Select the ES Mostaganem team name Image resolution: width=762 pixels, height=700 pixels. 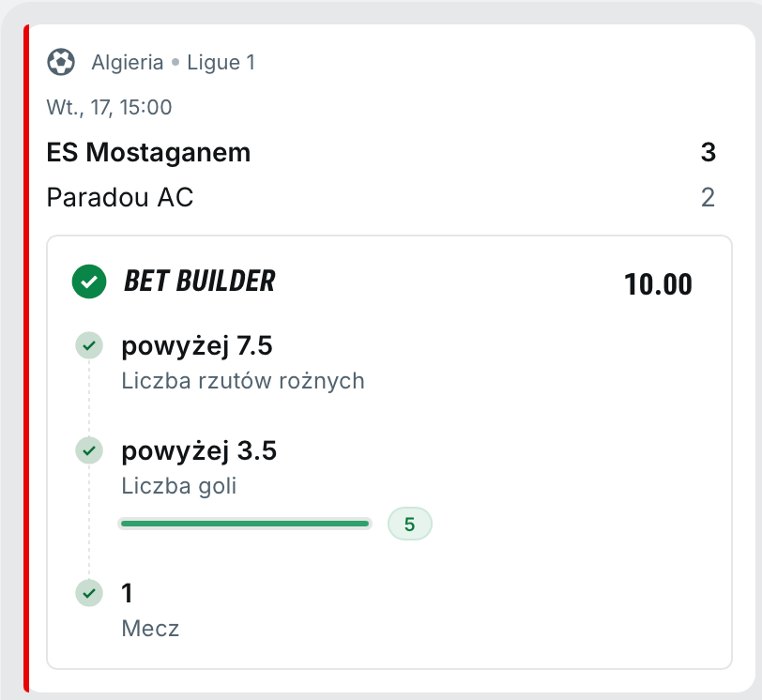pyautogui.click(x=148, y=152)
